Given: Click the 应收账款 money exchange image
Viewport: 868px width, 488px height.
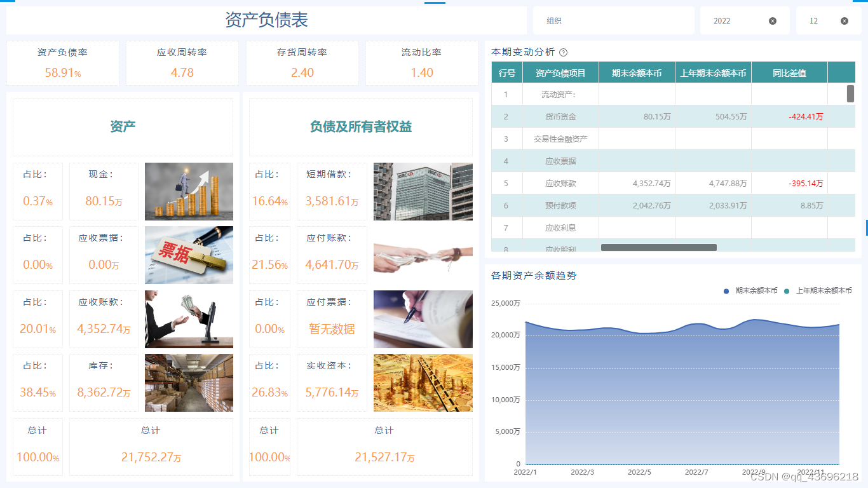Looking at the screenshot, I should pyautogui.click(x=189, y=319).
